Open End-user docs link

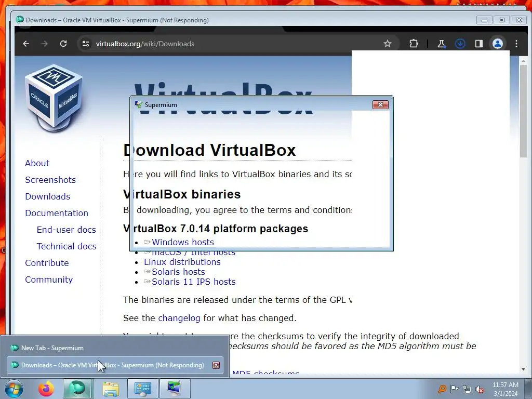(x=66, y=230)
